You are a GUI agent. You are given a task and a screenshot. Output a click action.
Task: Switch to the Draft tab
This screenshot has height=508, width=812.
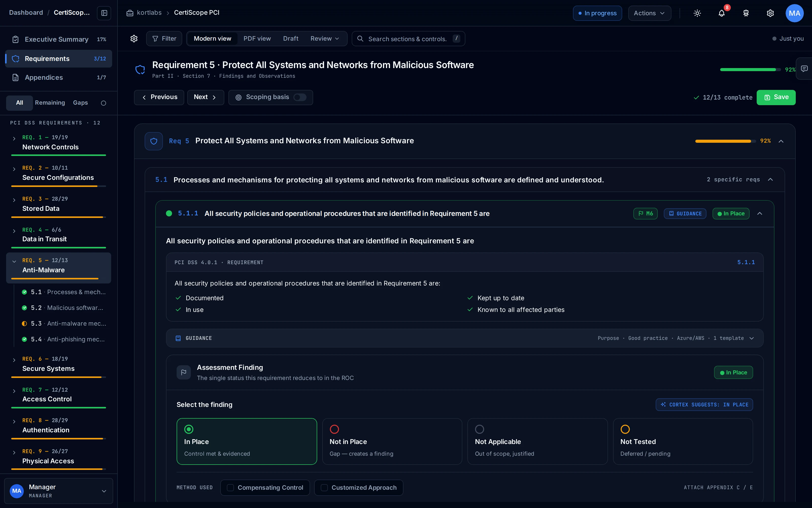[x=291, y=39]
